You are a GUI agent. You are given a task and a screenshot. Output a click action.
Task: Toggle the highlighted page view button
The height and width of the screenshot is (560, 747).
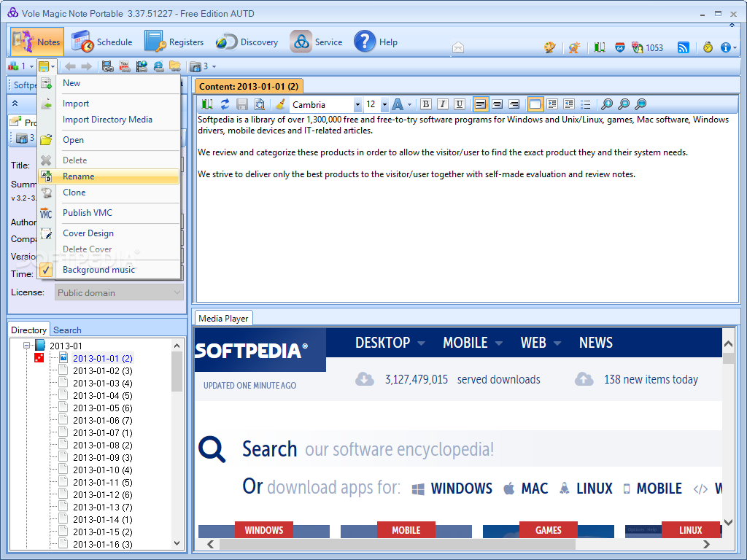(x=535, y=104)
